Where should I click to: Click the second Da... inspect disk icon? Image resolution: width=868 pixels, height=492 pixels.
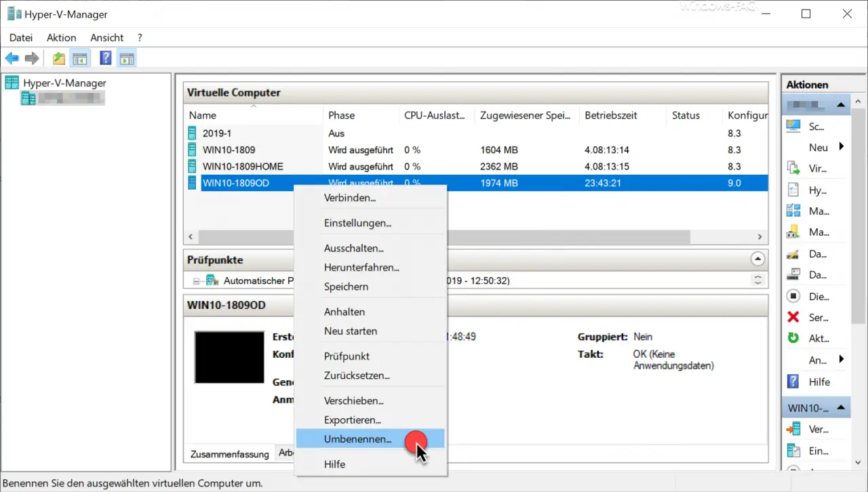pos(793,274)
